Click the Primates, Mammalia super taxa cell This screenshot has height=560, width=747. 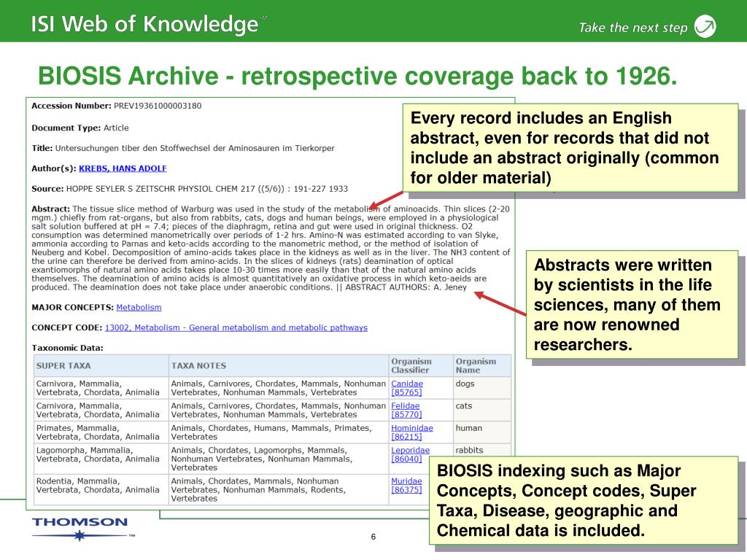click(x=101, y=432)
